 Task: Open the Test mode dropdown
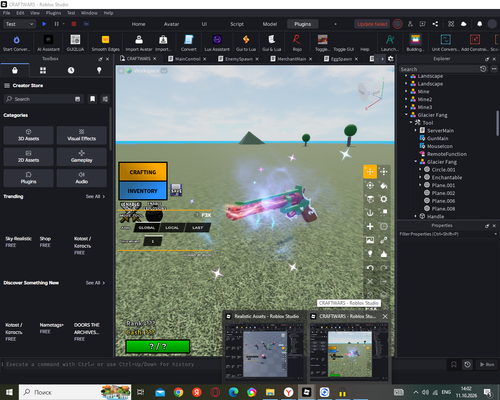[19, 24]
